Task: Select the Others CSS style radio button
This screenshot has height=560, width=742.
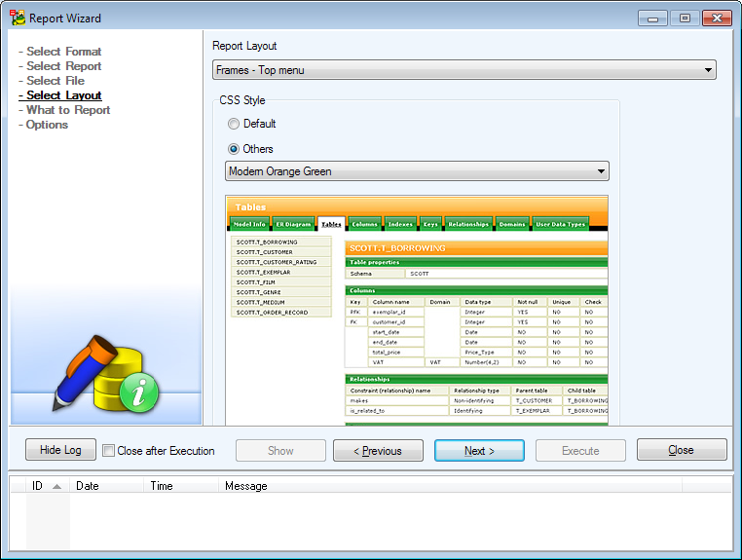Action: tap(234, 149)
